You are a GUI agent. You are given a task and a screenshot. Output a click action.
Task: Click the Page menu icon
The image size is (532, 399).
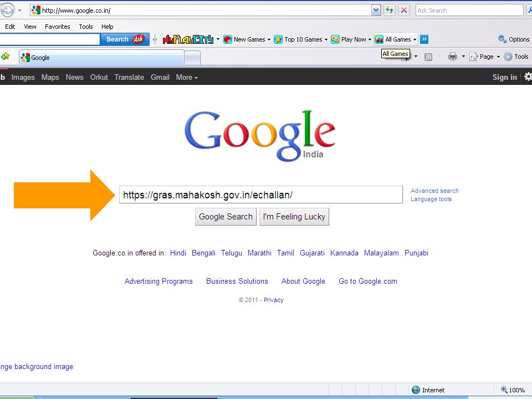click(x=473, y=57)
